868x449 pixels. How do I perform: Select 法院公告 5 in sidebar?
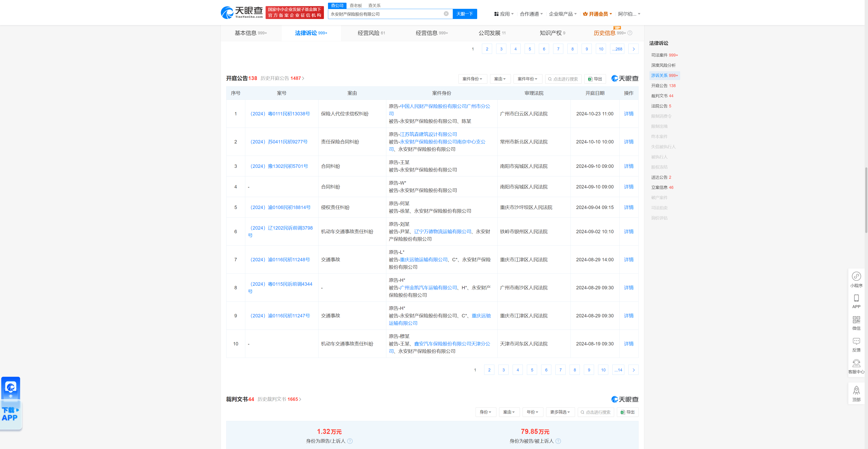pyautogui.click(x=661, y=106)
